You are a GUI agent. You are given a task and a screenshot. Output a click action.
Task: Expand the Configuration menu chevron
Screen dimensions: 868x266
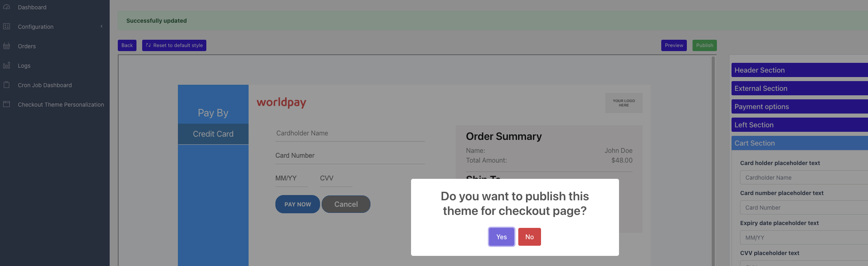(102, 26)
